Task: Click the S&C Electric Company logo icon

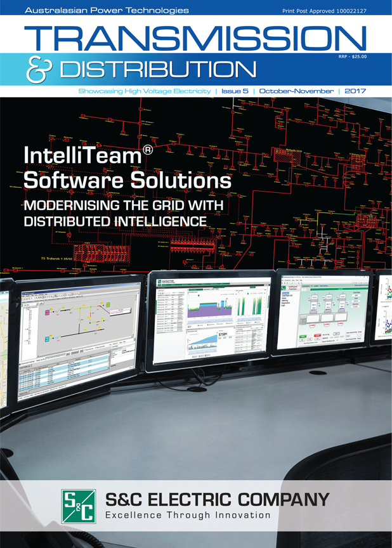Action: tap(78, 506)
